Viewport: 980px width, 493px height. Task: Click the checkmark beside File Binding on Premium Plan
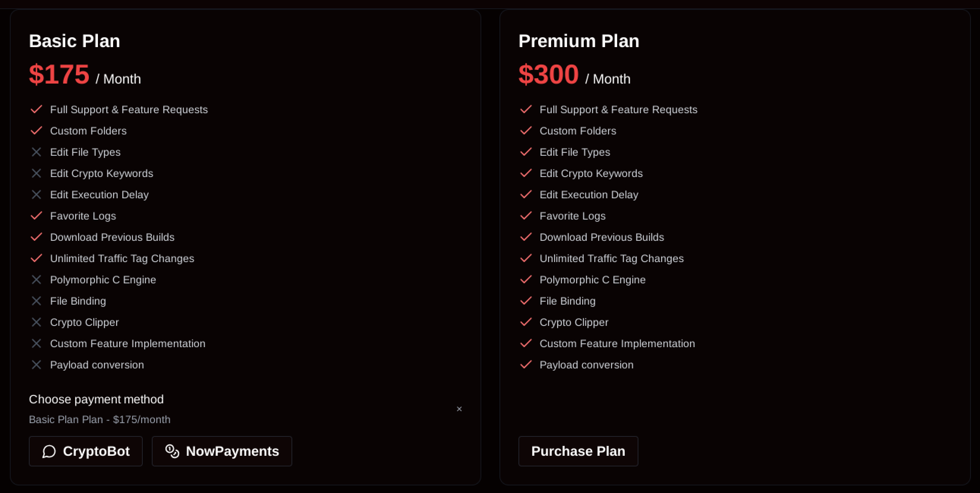tap(526, 301)
